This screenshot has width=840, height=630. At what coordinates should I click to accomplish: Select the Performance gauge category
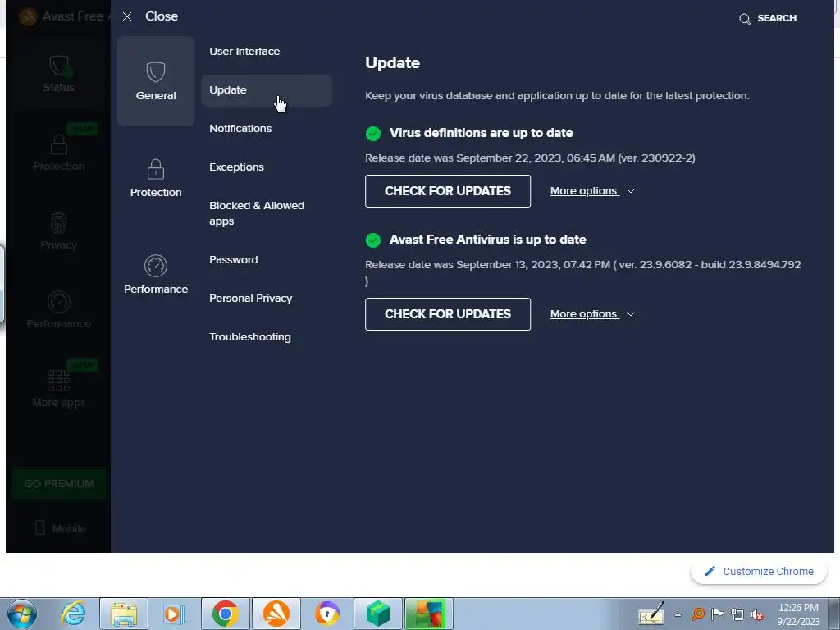pos(156,274)
